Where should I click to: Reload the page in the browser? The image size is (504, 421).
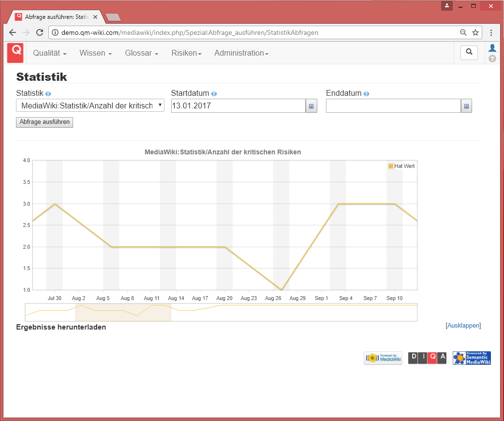pyautogui.click(x=40, y=32)
